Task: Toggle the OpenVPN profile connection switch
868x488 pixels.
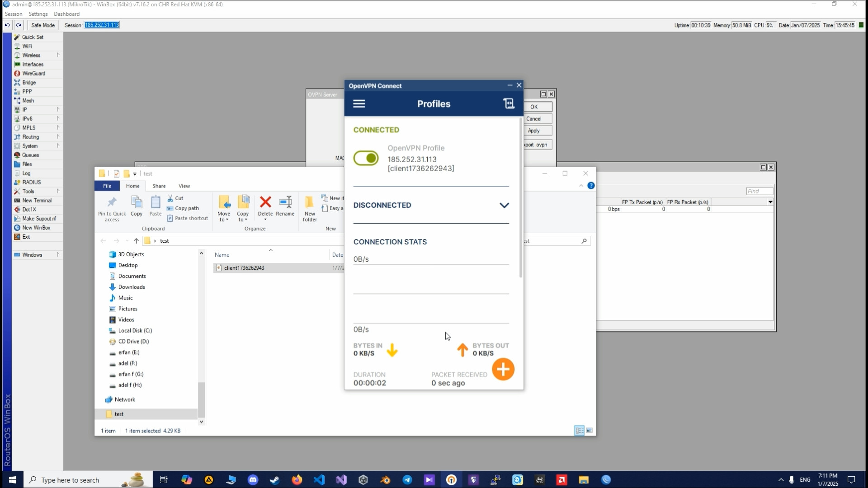Action: pos(366,158)
